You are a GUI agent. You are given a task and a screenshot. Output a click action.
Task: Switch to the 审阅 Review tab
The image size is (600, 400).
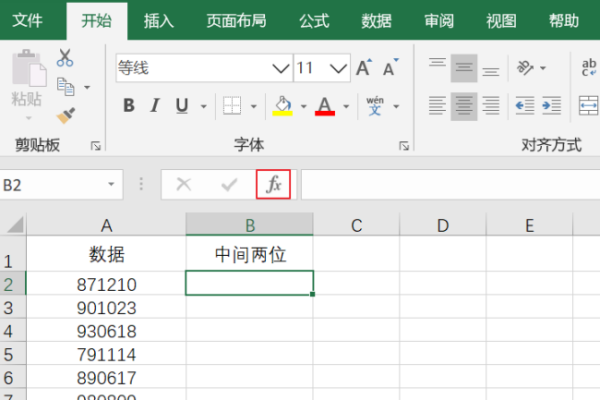[x=439, y=21]
